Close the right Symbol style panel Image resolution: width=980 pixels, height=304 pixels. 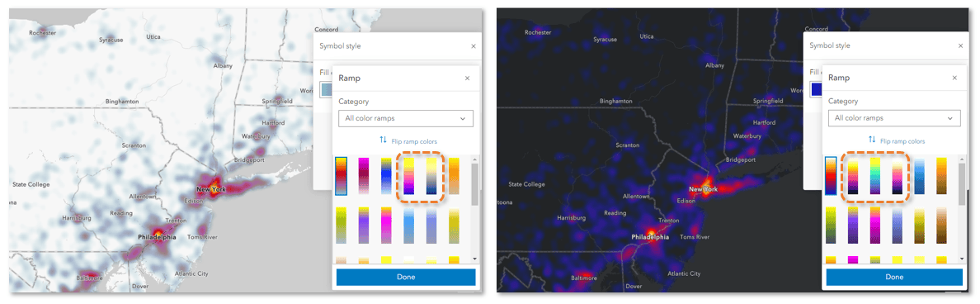(961, 45)
